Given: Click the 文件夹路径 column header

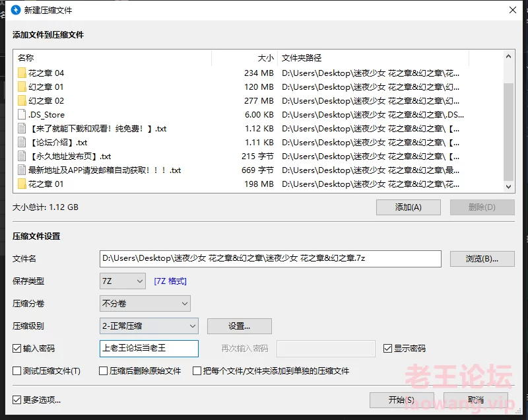Looking at the screenshot, I should click(373, 58).
